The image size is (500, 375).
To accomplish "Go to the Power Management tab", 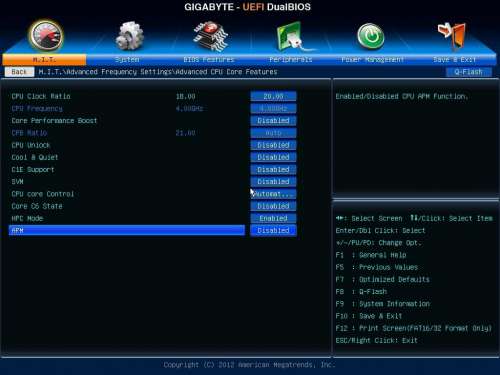I will pos(372,60).
